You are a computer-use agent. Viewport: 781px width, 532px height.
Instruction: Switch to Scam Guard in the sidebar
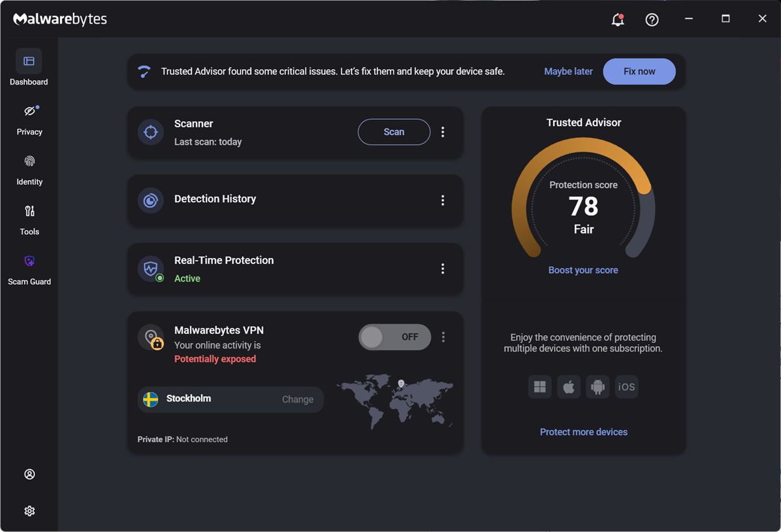coord(29,269)
